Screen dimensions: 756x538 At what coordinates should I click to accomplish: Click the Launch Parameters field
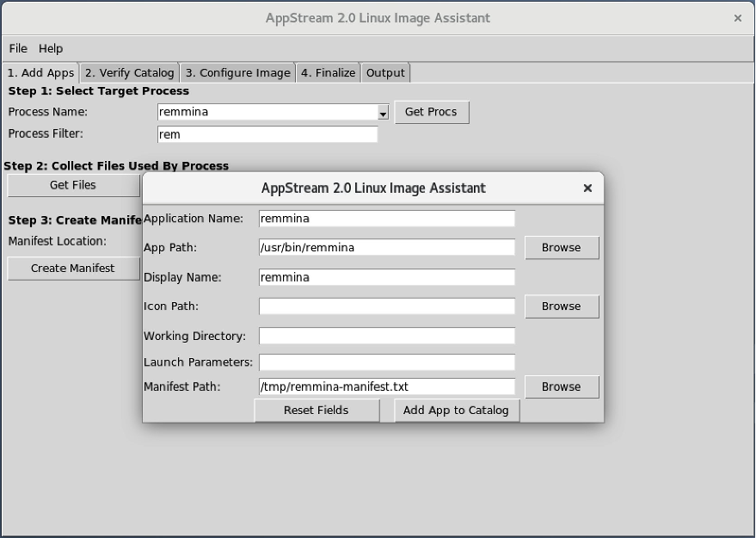(x=385, y=362)
